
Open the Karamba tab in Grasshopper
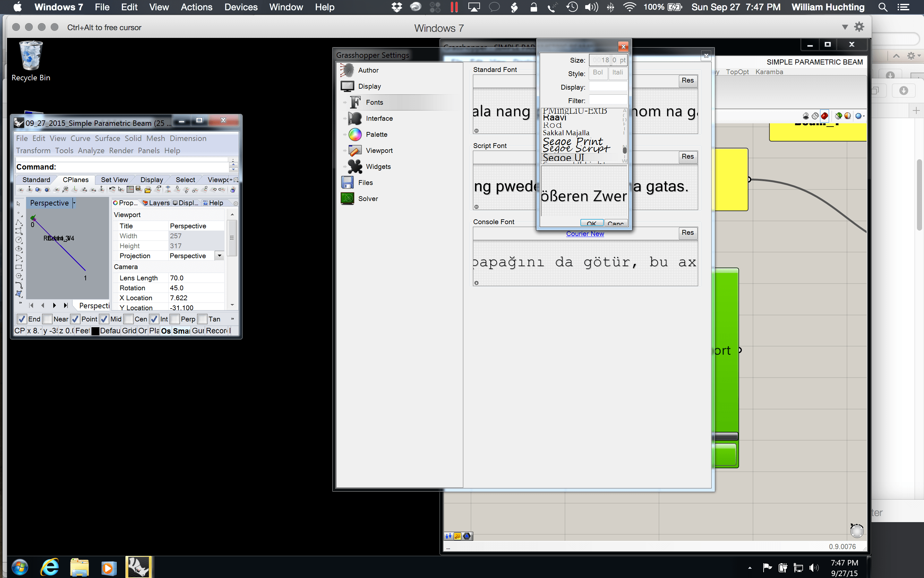[769, 72]
